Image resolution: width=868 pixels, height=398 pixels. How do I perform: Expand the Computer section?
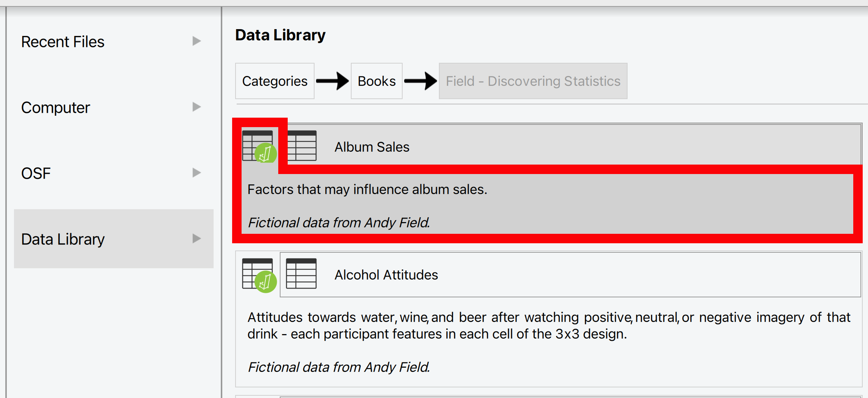point(197,107)
